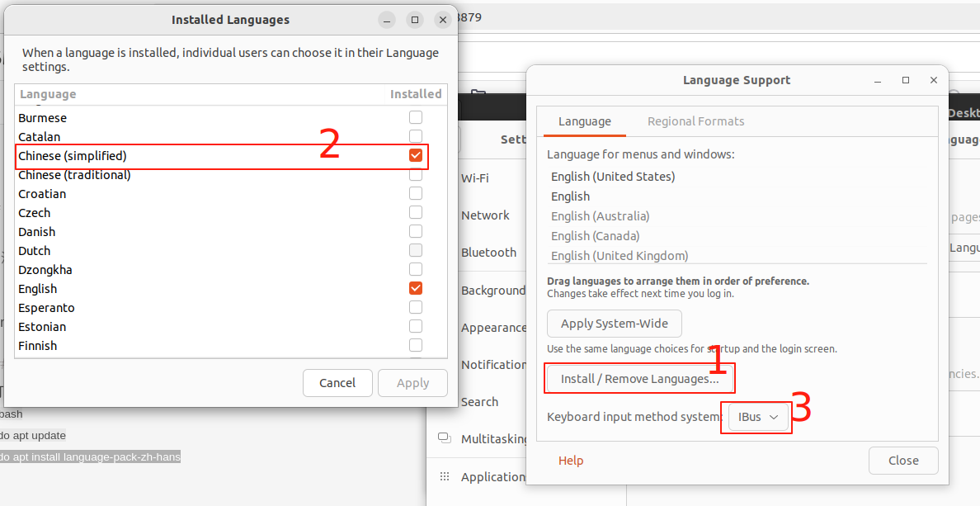Click the Installed column header
The width and height of the screenshot is (980, 506).
[x=416, y=94]
